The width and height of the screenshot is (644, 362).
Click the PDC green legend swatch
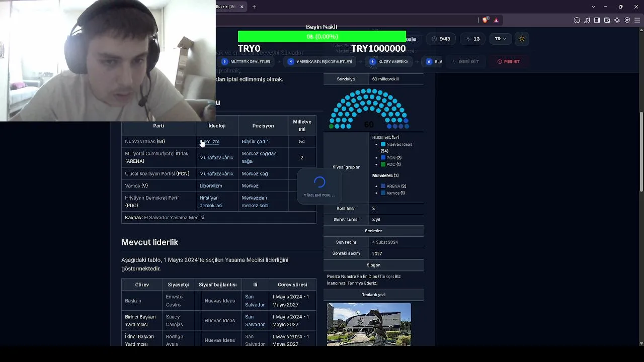383,164
